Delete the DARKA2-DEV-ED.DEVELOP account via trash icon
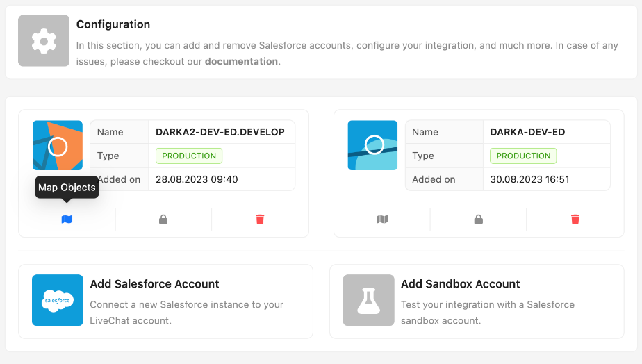The height and width of the screenshot is (364, 642). 260,220
